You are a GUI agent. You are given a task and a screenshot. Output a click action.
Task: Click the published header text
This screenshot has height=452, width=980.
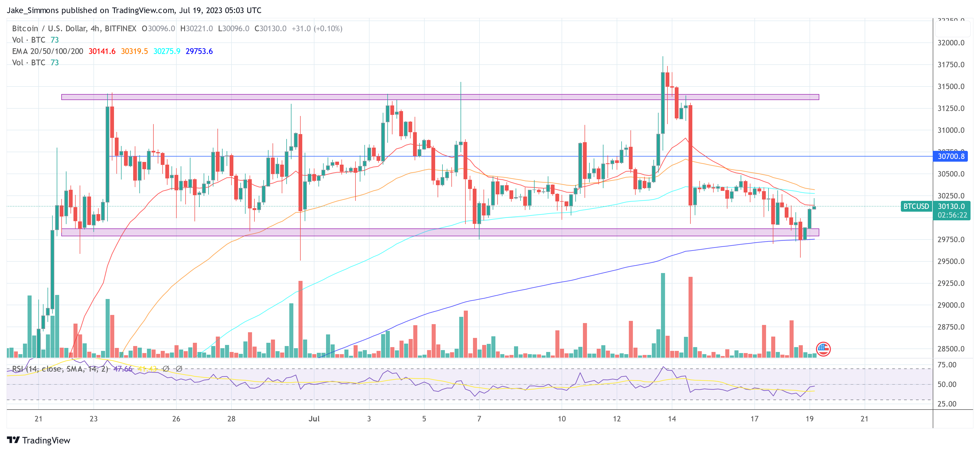click(134, 10)
